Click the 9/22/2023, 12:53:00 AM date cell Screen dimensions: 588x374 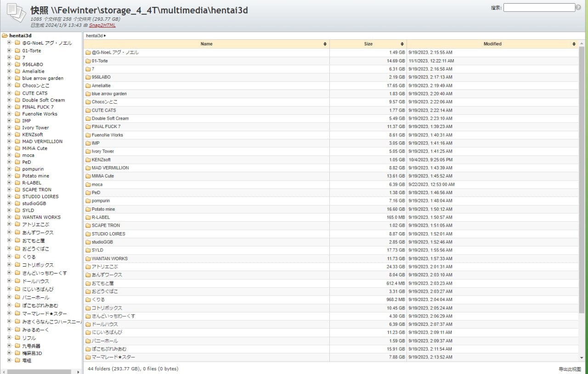(431, 184)
